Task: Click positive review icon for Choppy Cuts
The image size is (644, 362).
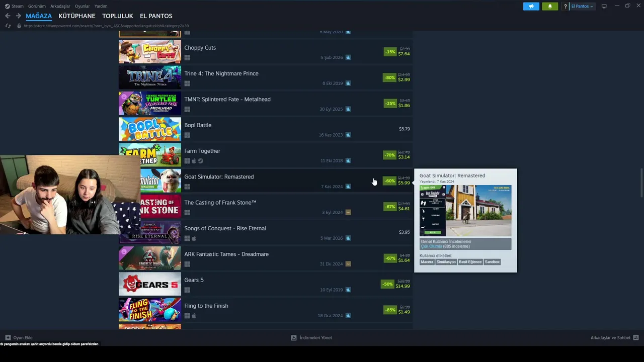Action: click(x=348, y=57)
